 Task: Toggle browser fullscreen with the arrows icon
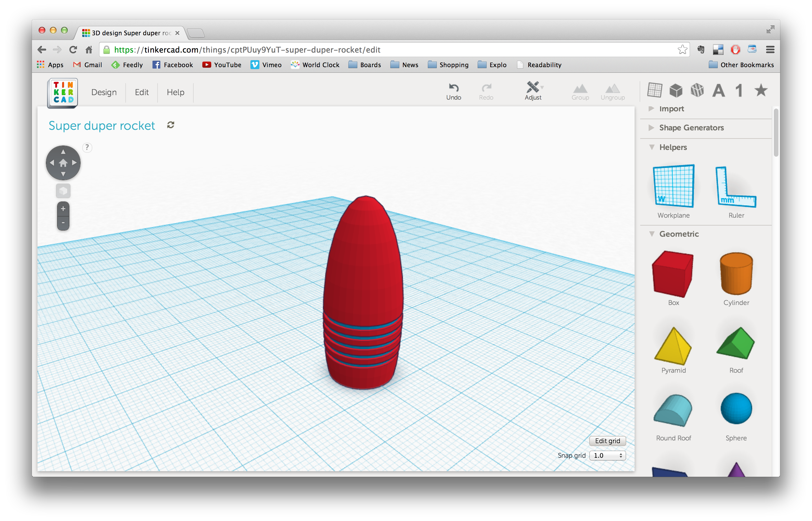coord(770,29)
